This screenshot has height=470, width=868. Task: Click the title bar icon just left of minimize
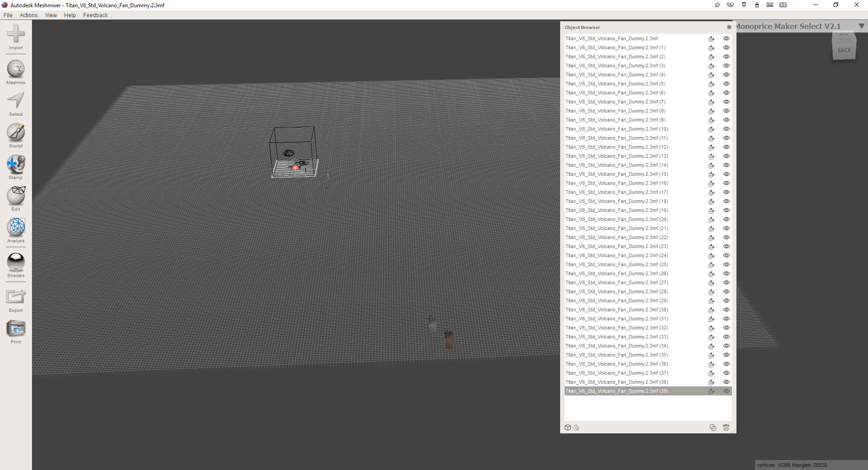pos(783,5)
